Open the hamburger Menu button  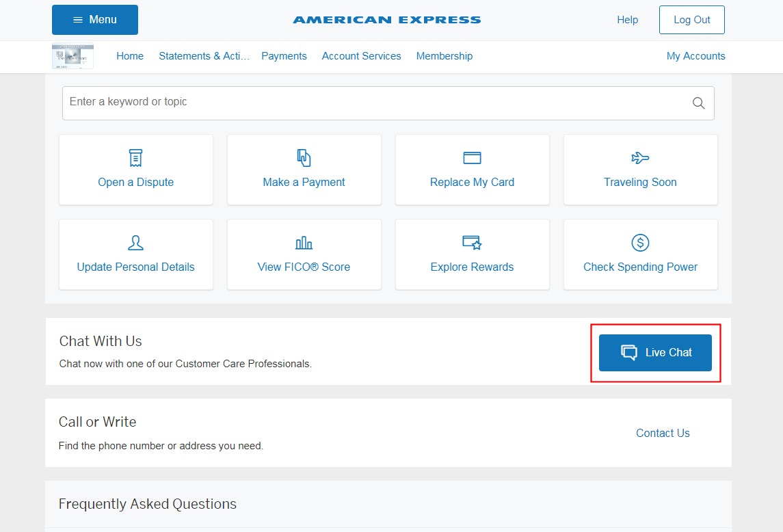click(x=95, y=20)
